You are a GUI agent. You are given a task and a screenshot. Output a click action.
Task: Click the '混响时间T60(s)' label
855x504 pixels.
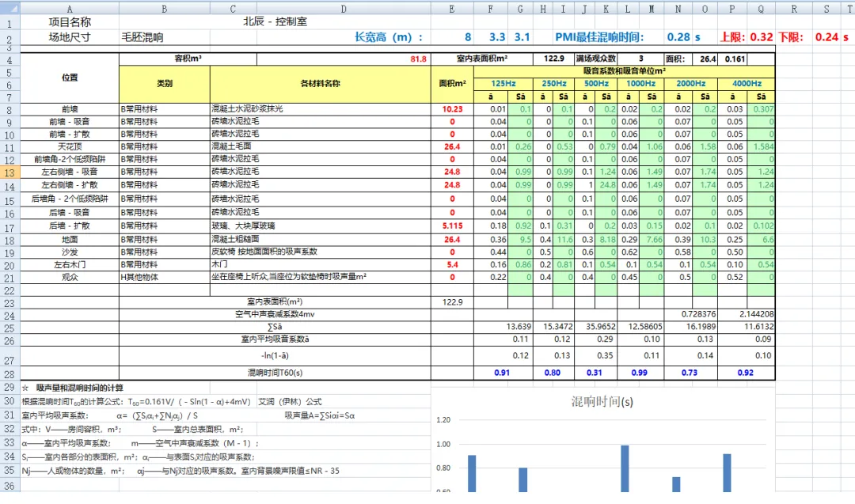(x=275, y=373)
